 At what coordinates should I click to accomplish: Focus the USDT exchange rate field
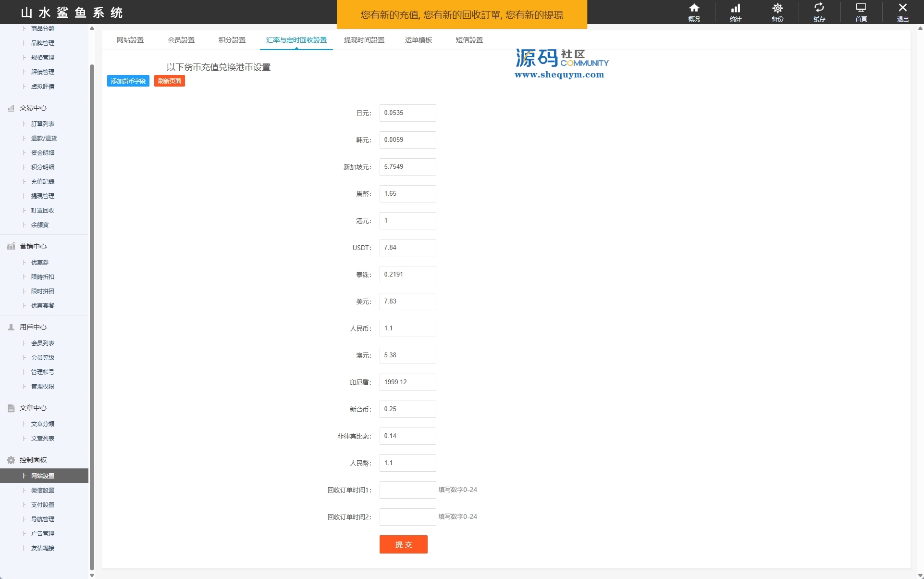point(407,248)
